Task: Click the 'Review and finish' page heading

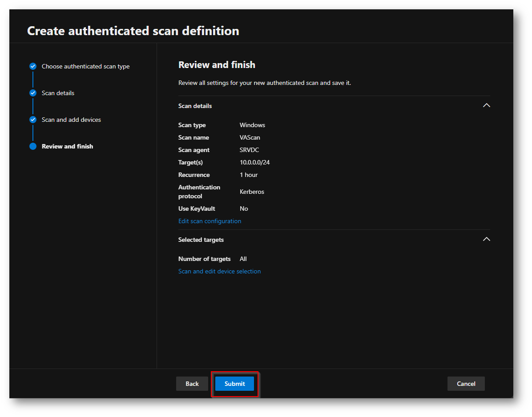Action: pos(217,65)
